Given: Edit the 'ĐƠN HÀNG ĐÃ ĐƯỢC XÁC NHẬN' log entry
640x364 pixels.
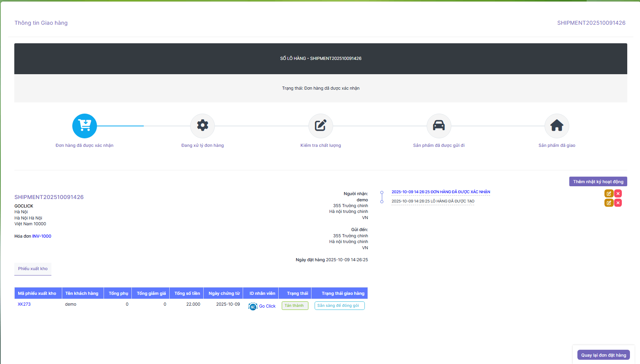Looking at the screenshot, I should [609, 194].
